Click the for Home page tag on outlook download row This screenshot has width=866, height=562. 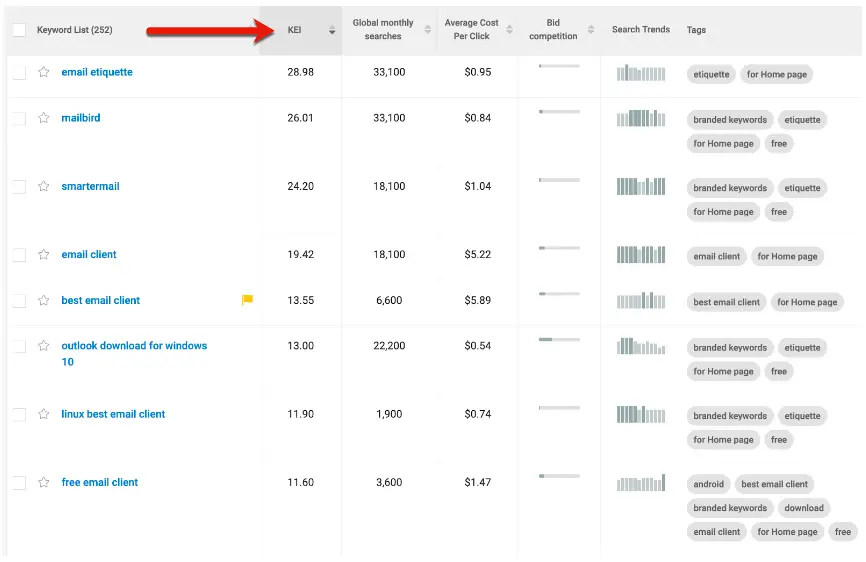click(x=724, y=372)
